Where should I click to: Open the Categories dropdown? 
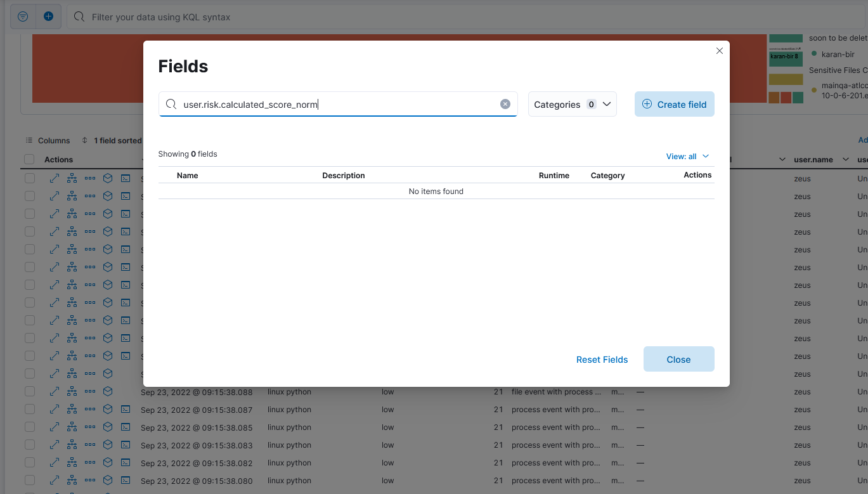573,103
